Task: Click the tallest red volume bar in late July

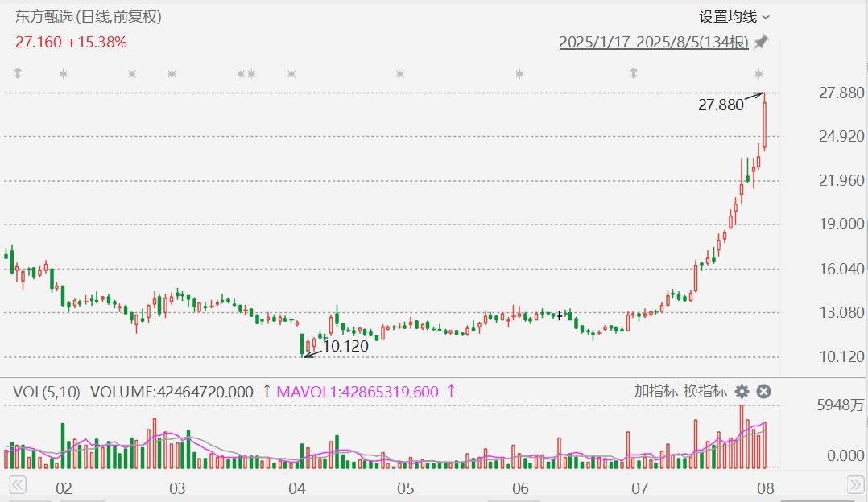Action: pyautogui.click(x=742, y=437)
